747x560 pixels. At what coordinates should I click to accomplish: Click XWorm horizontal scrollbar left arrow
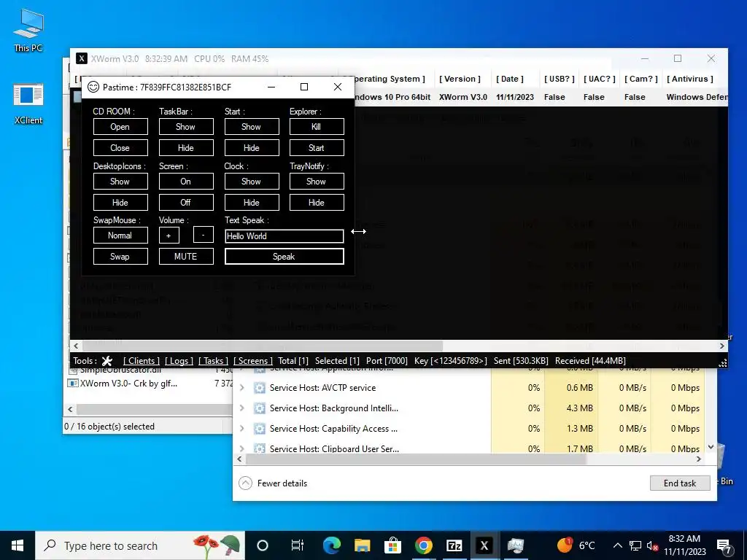click(x=76, y=346)
